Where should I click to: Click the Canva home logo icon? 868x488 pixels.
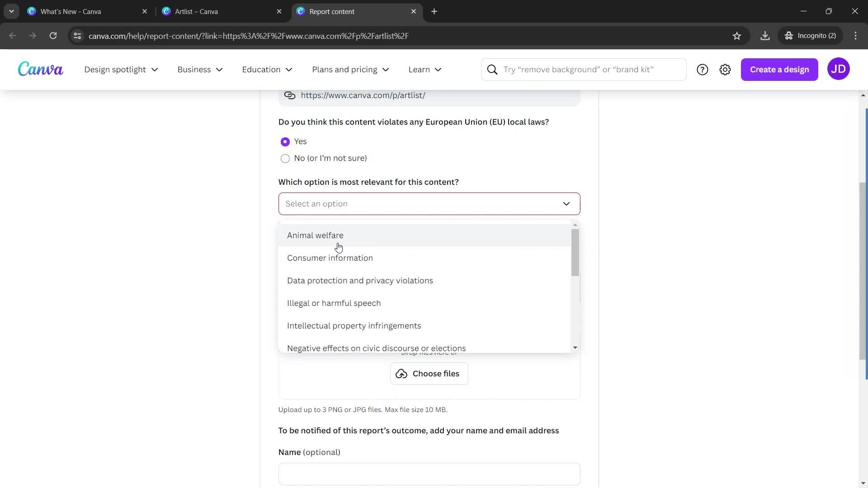click(40, 69)
